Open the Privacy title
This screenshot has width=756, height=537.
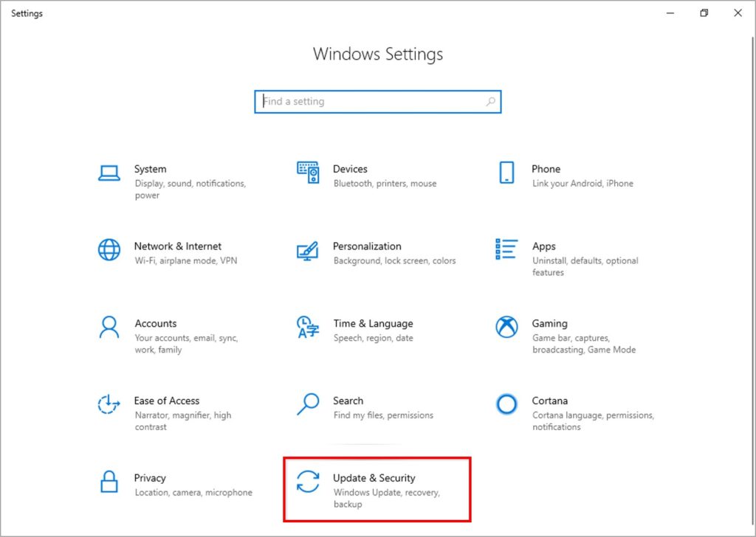click(150, 478)
